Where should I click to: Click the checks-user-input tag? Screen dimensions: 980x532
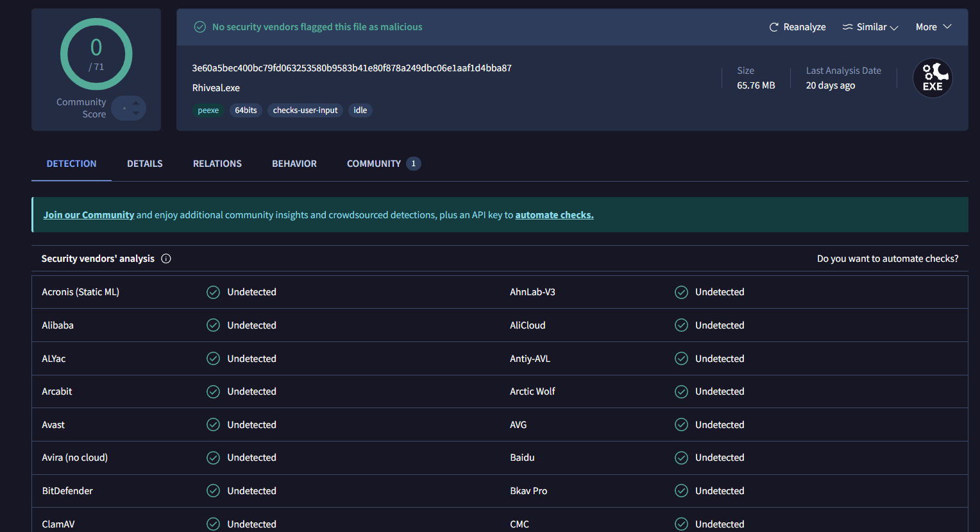pyautogui.click(x=305, y=110)
